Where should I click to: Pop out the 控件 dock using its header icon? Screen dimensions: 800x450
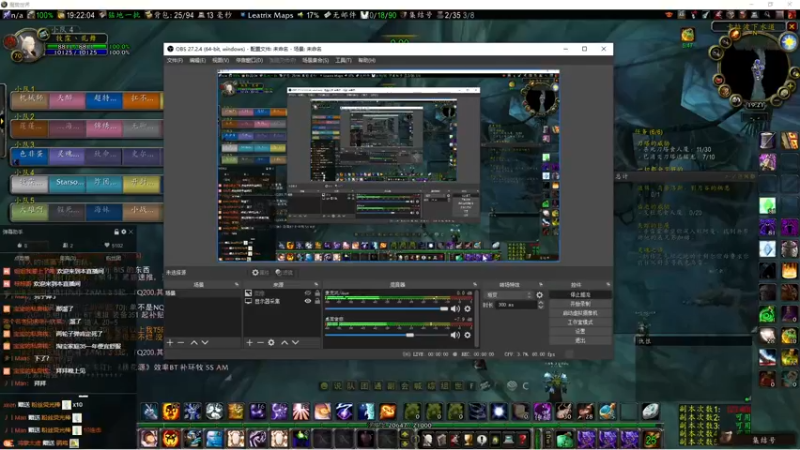click(608, 284)
